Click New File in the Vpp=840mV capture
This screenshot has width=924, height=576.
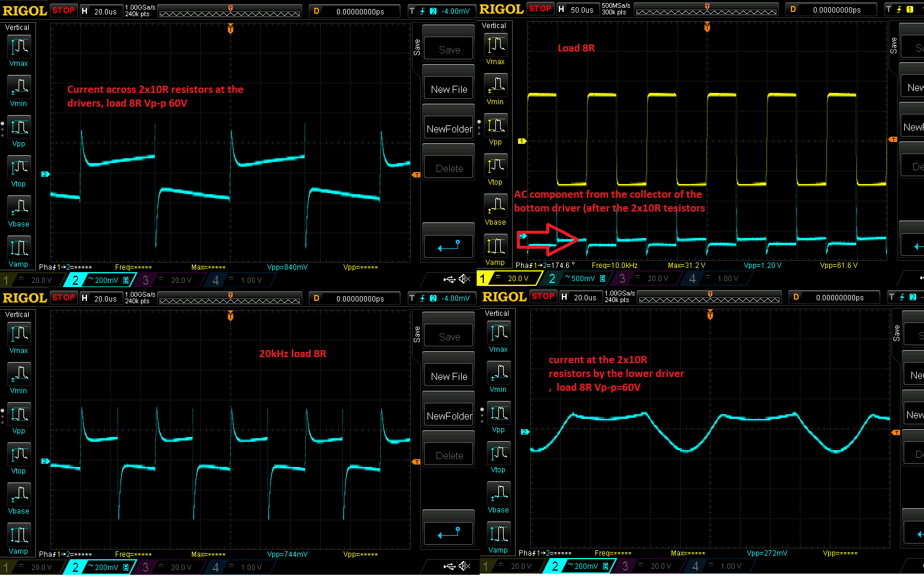pos(449,89)
